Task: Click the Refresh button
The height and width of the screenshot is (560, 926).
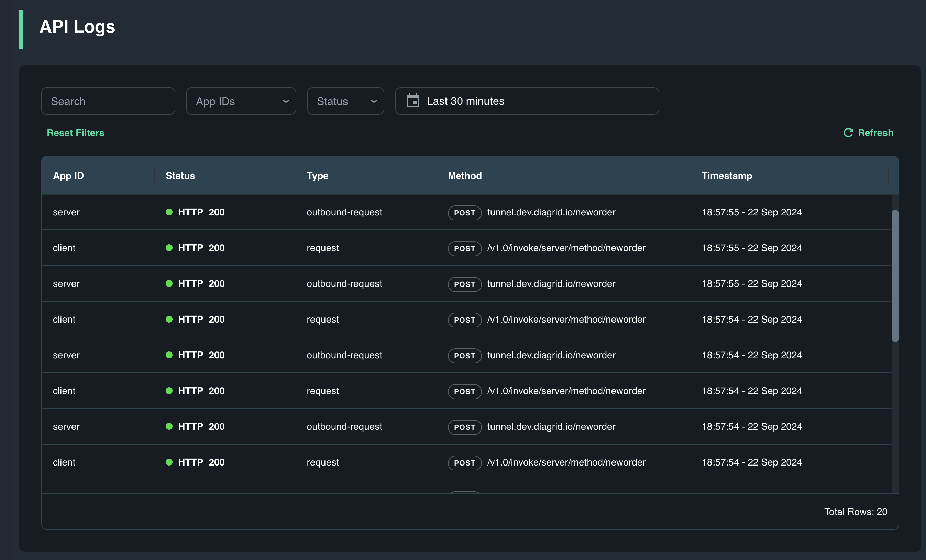Action: 868,133
